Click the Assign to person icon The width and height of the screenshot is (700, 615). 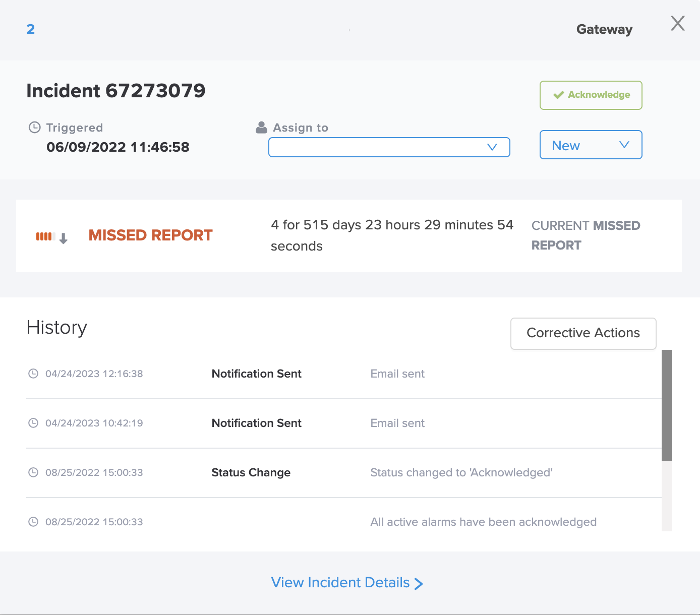tap(261, 128)
